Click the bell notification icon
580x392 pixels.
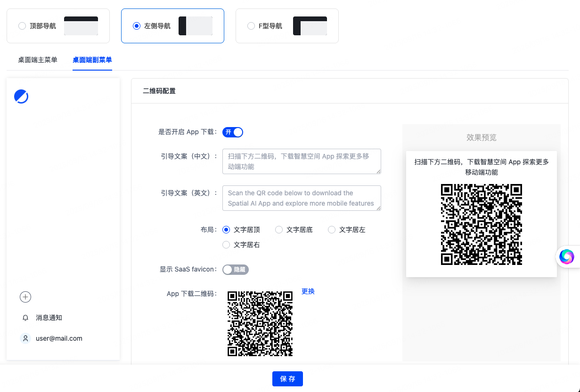(25, 318)
